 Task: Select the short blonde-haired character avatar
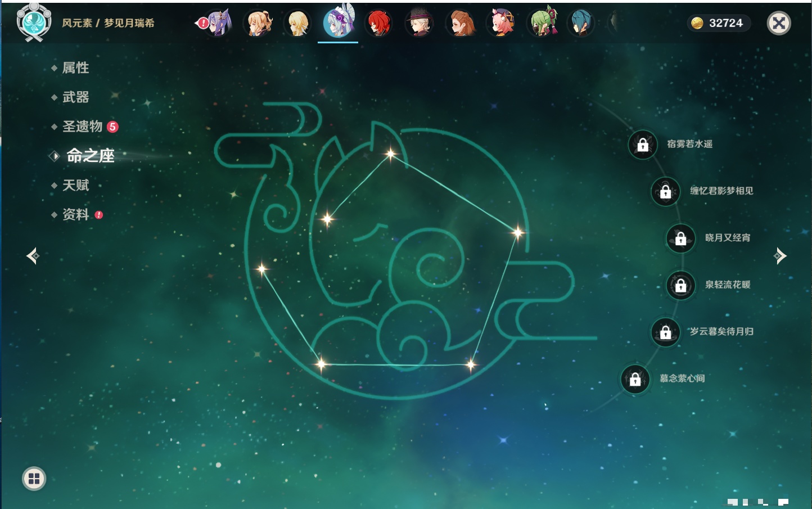pos(298,23)
